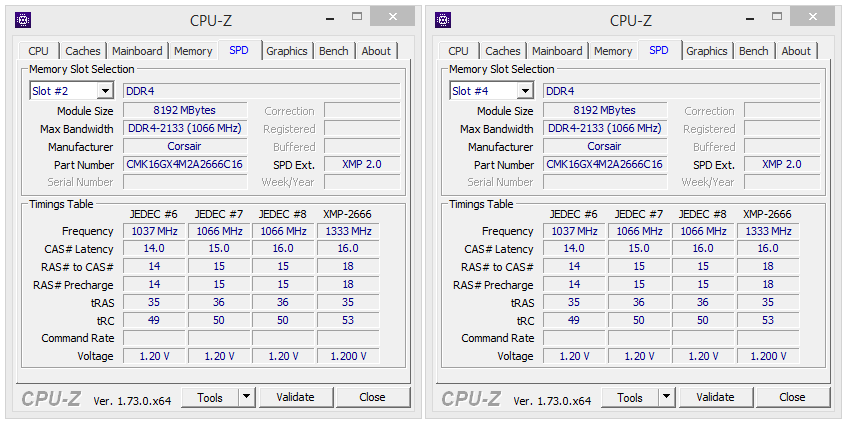The width and height of the screenshot is (845, 425).
Task: Open Caches tab in left window
Action: point(82,51)
